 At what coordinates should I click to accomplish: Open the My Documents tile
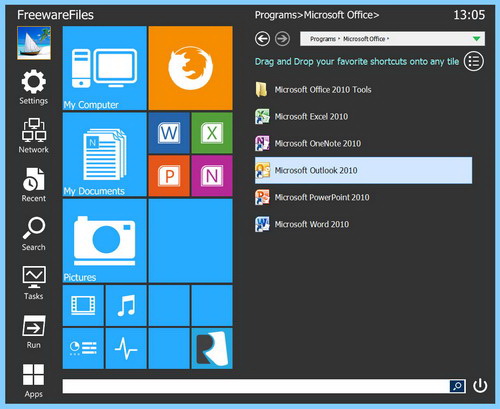click(x=105, y=154)
